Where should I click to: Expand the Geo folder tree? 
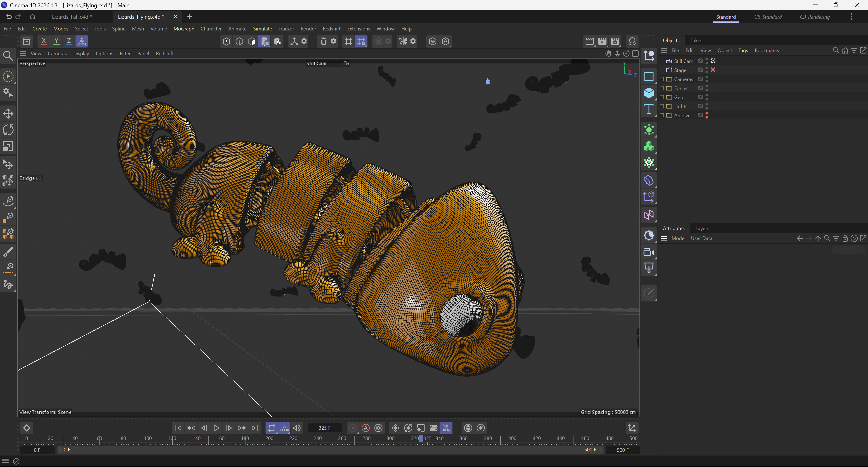tap(662, 97)
